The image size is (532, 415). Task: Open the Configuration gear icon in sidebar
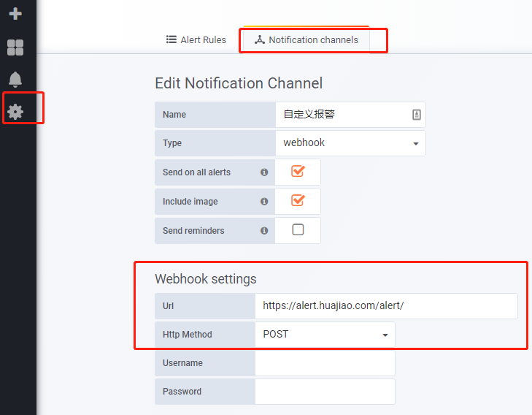(15, 111)
